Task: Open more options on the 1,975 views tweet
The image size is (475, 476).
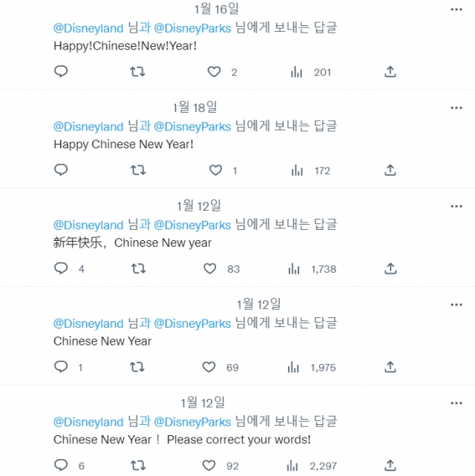Action: [x=456, y=305]
